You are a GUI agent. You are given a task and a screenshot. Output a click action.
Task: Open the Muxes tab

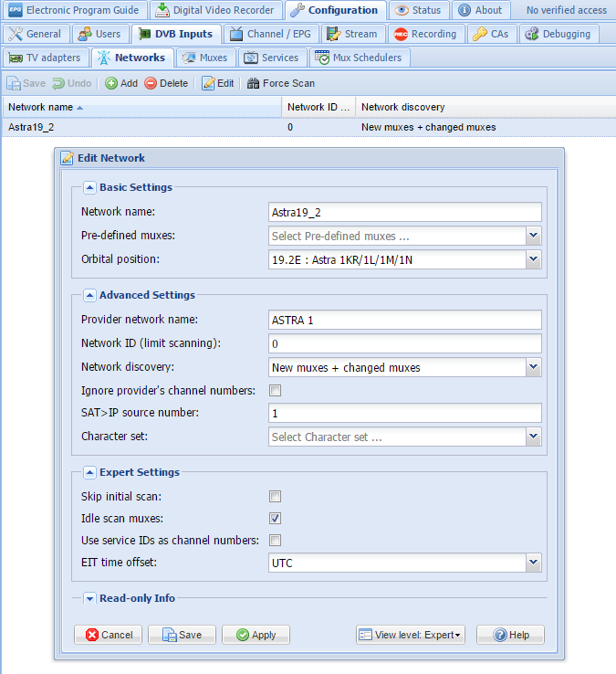[x=205, y=58]
